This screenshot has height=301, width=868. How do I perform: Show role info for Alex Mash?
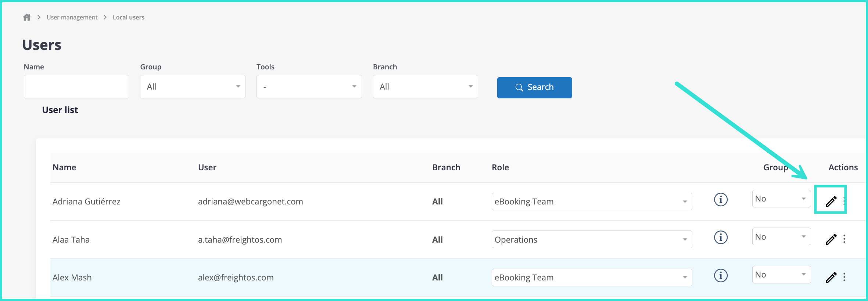721,275
